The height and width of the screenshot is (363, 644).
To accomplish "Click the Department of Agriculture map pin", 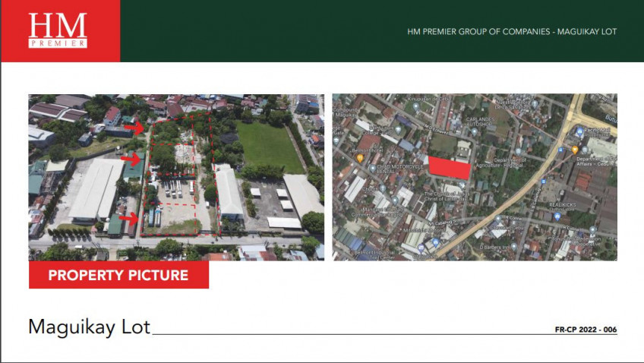I will point(519,151).
